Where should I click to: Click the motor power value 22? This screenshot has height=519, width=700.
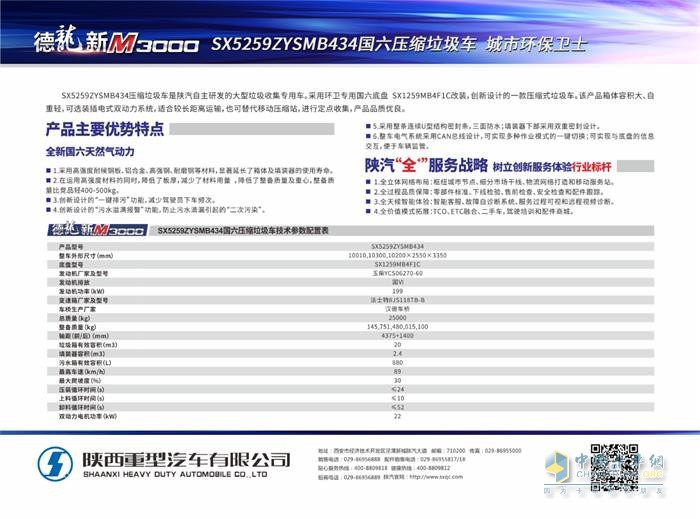[397, 416]
